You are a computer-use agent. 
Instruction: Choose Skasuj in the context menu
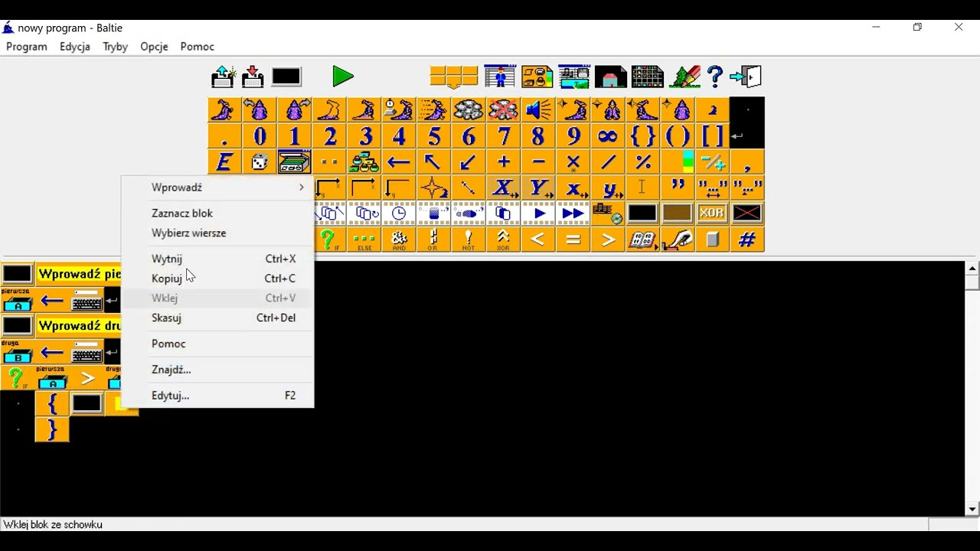[217, 318]
